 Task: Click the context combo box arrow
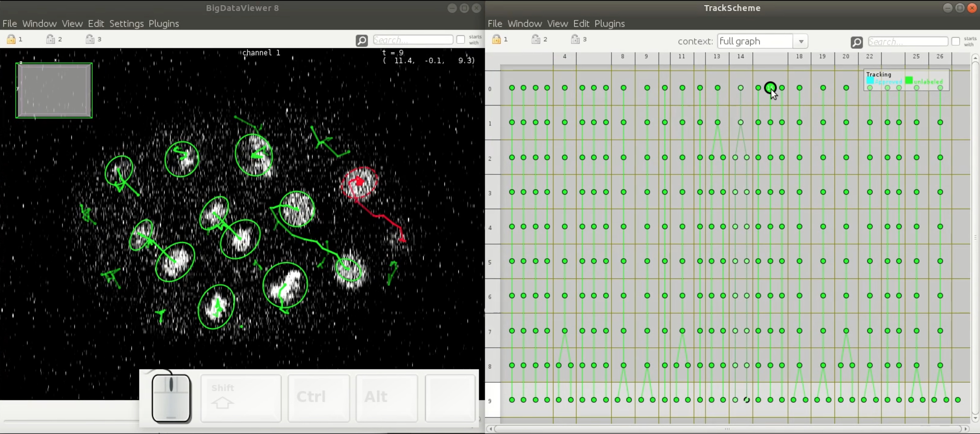[x=801, y=41]
